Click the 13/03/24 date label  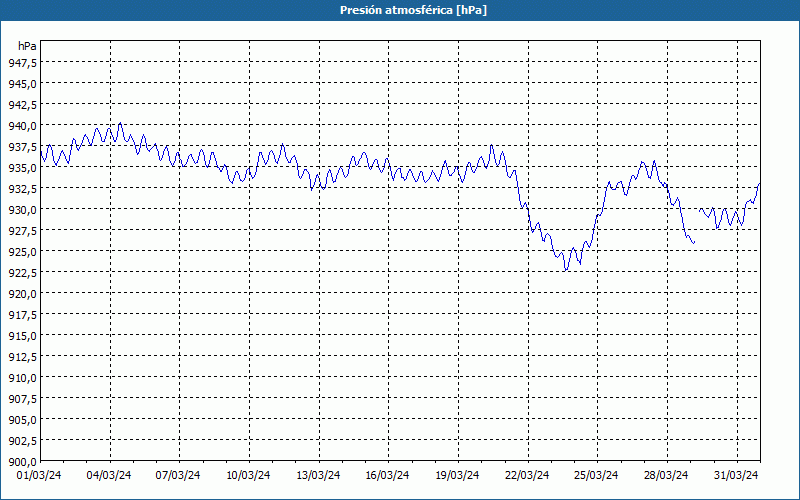(x=318, y=475)
